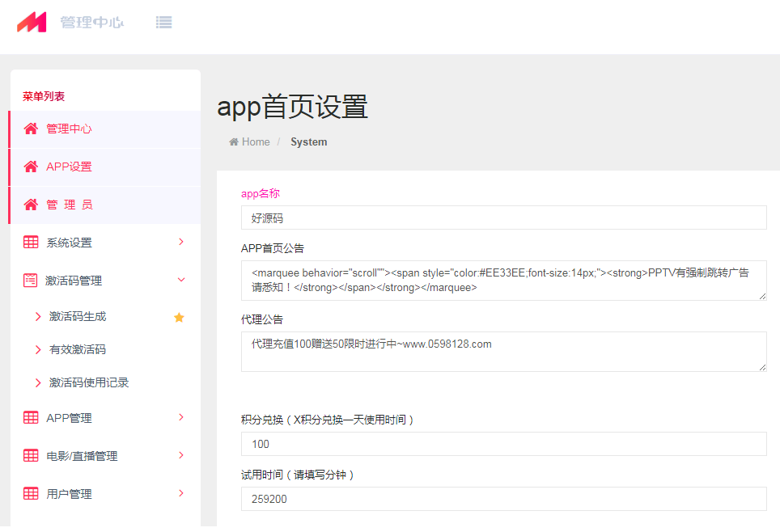Click the 管理中心 header title
The width and height of the screenshot is (780, 532).
(x=91, y=23)
